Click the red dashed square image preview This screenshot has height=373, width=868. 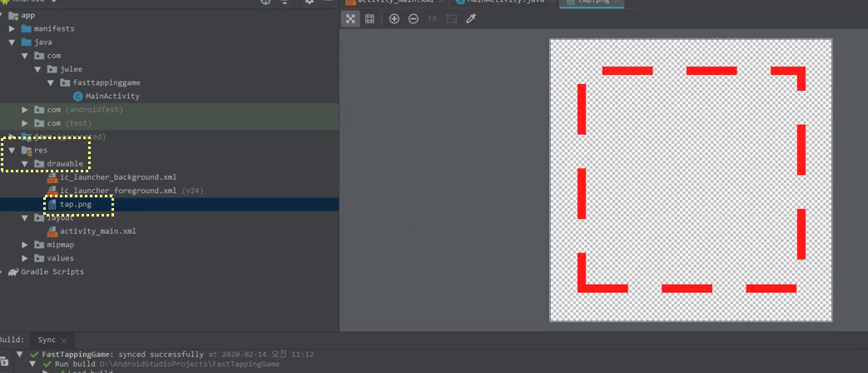coord(691,180)
